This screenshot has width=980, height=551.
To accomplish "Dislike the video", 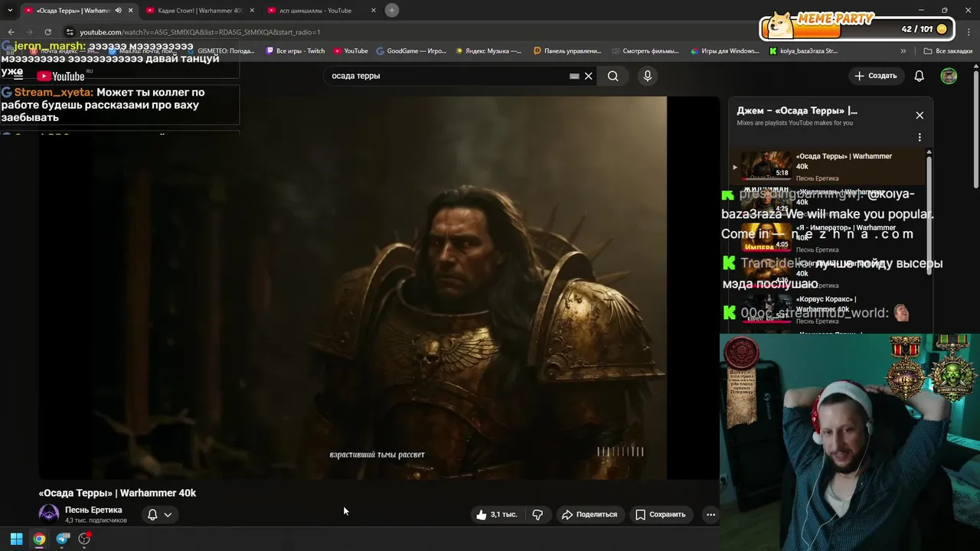I will (537, 514).
